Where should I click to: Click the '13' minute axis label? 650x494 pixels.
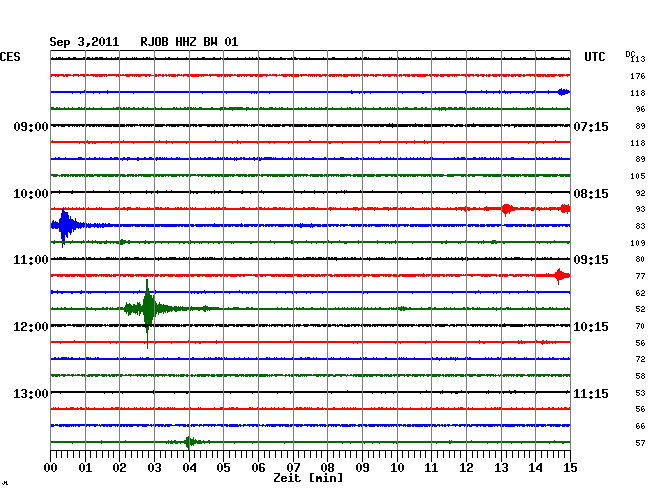pos(501,467)
